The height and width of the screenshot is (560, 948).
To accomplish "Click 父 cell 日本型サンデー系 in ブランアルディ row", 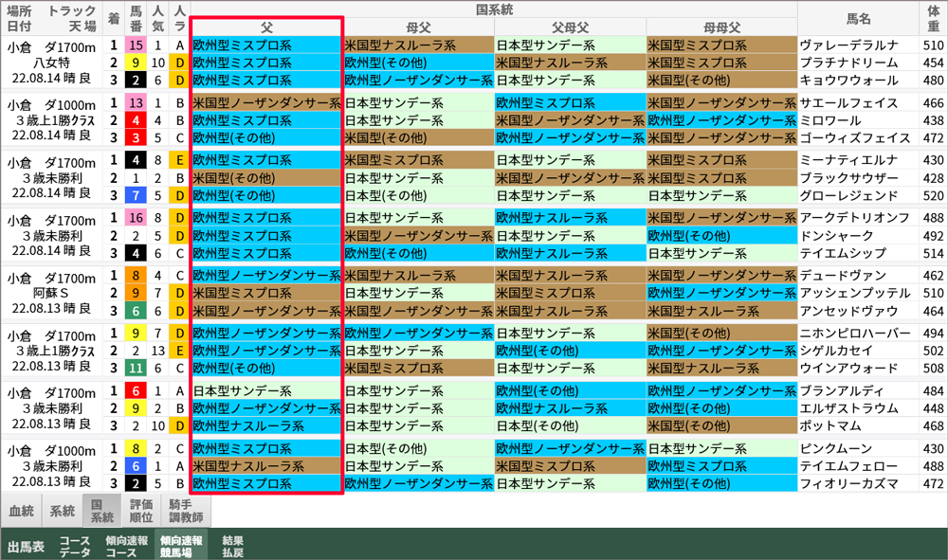I will tap(266, 391).
